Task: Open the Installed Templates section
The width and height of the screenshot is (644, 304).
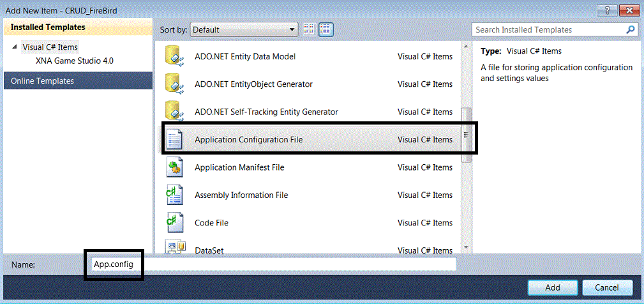Action: tap(48, 27)
